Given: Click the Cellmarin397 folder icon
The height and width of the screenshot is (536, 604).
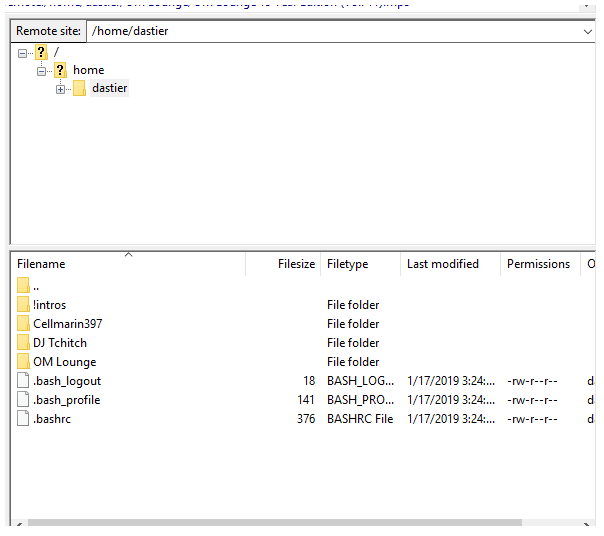Looking at the screenshot, I should pos(23,324).
